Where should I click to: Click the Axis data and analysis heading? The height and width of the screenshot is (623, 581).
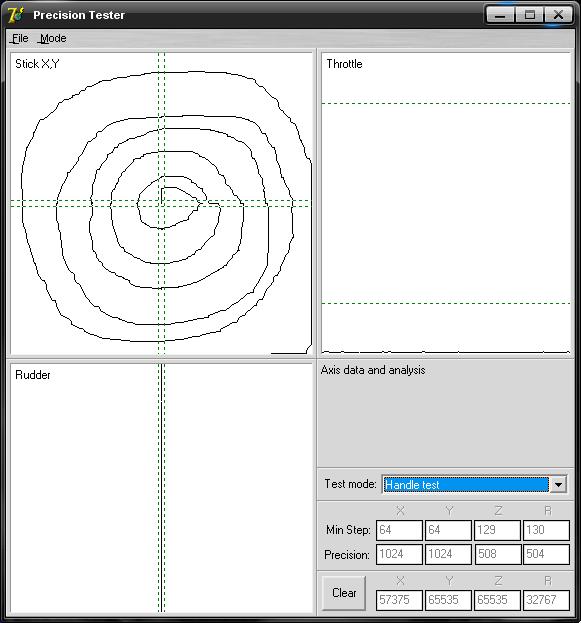pos(373,370)
